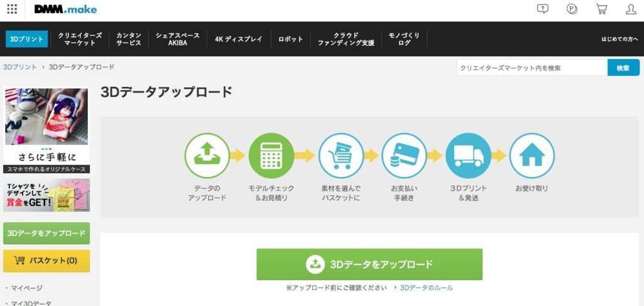The height and width of the screenshot is (306, 644).
Task: Open モノづくりログ nav item
Action: tap(404, 39)
